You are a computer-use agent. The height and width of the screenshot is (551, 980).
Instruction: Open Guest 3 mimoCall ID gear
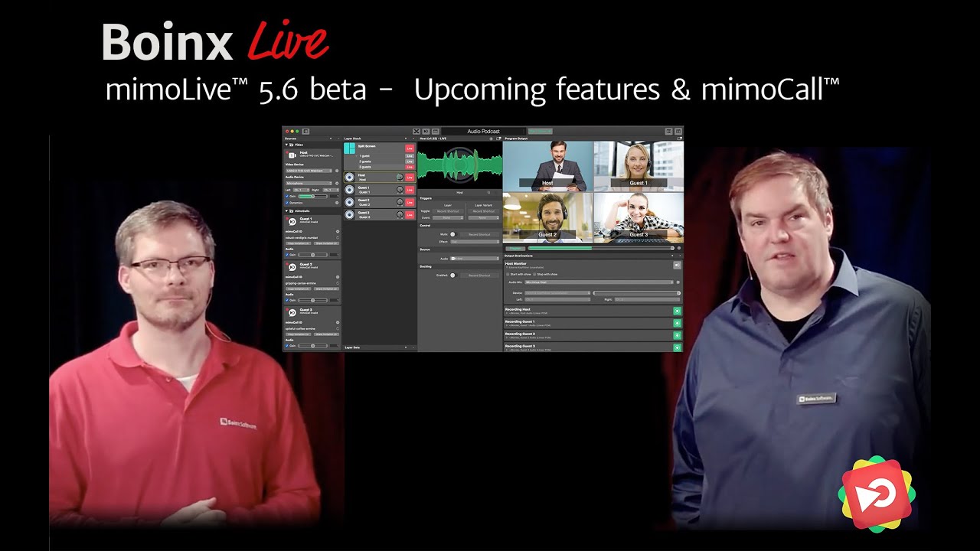(x=338, y=322)
